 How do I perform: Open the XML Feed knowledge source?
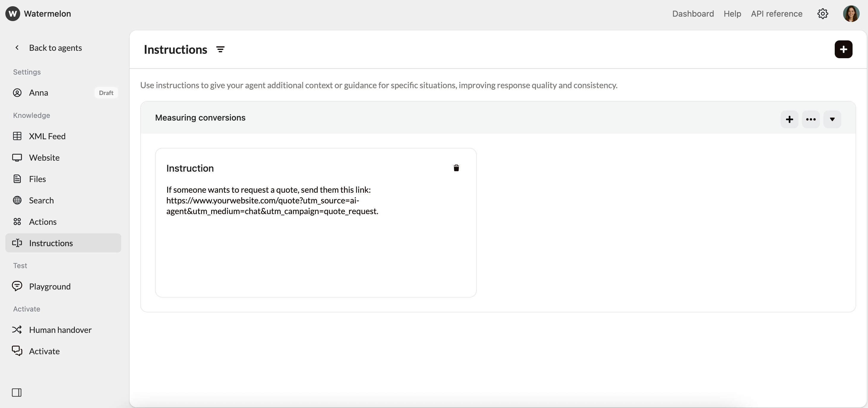pos(47,137)
